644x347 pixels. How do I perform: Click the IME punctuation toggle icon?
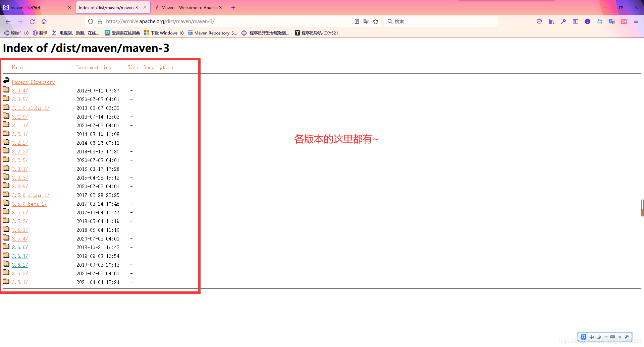(x=606, y=337)
